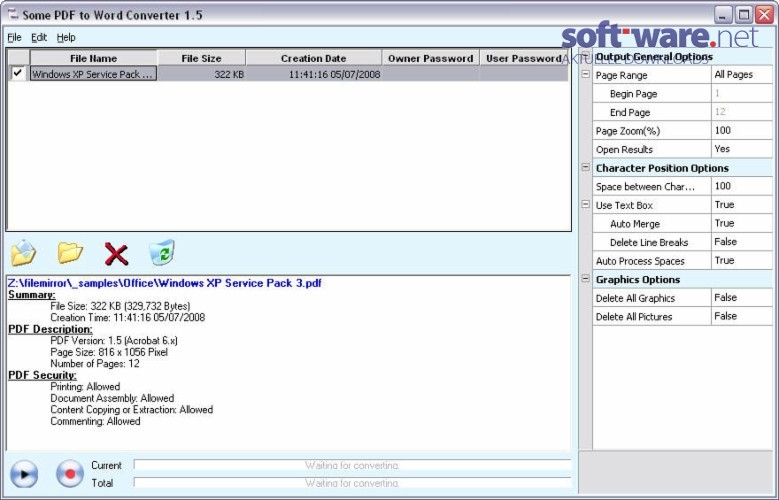This screenshot has width=779, height=500.
Task: Click the Page Zoom(%) value 100
Action: [742, 130]
